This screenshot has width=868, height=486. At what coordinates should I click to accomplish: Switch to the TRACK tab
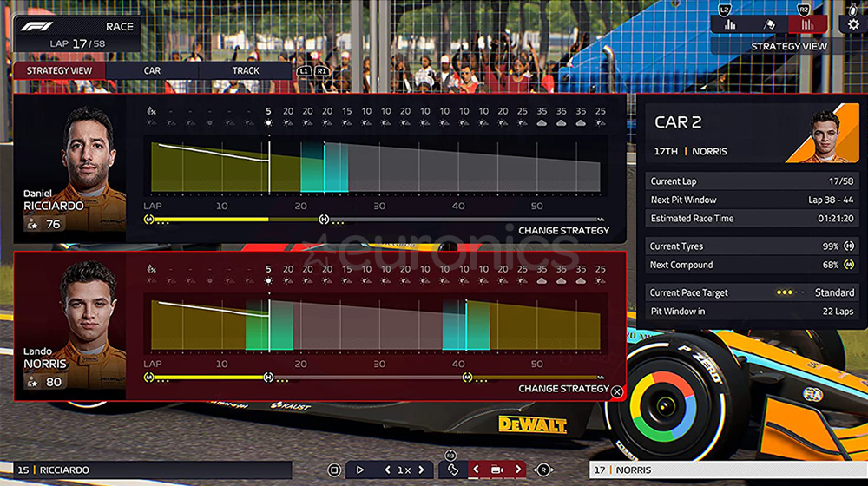(246, 70)
